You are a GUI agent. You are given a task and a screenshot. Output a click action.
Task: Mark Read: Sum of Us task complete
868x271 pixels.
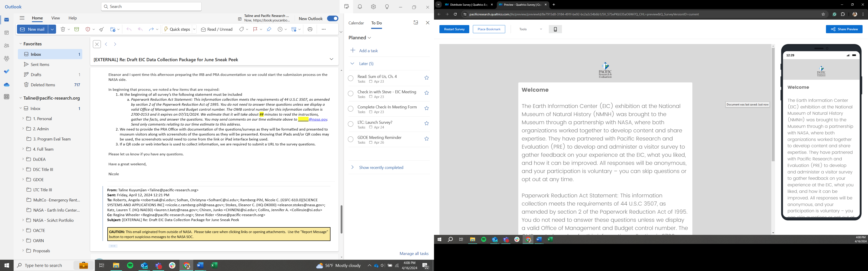(350, 78)
